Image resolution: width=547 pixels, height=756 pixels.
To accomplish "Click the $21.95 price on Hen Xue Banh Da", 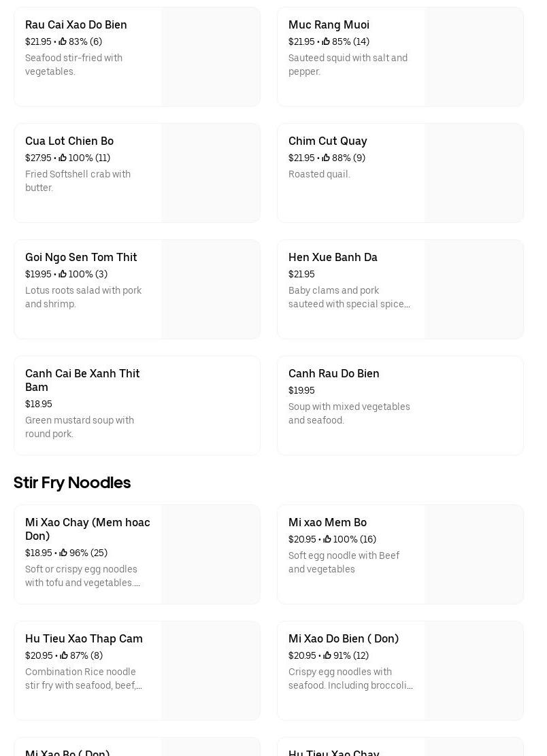I will [x=301, y=275].
